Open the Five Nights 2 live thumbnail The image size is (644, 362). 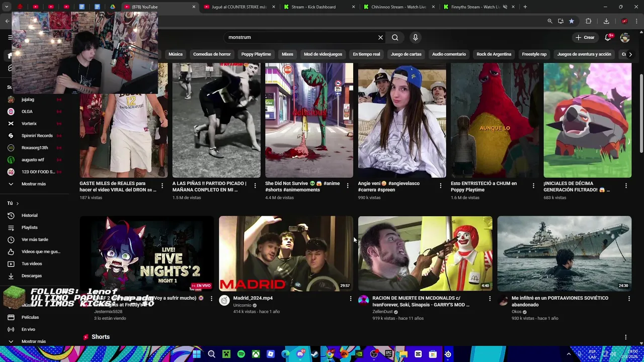tap(147, 253)
